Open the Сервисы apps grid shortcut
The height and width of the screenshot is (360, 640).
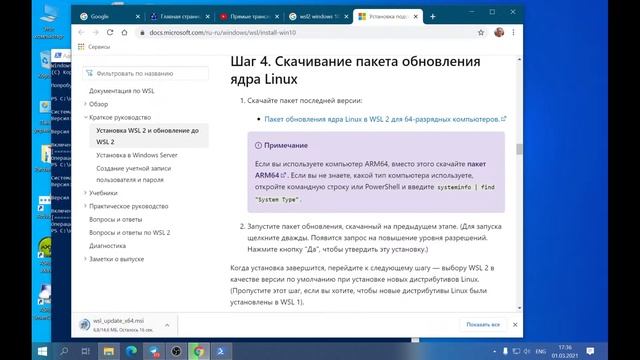[94, 47]
